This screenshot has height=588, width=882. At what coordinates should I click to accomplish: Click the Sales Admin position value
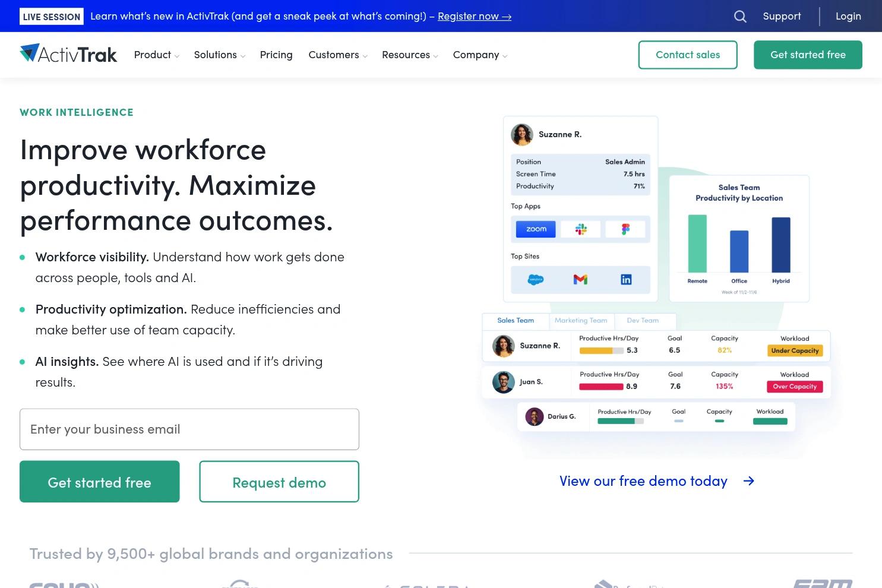click(625, 162)
